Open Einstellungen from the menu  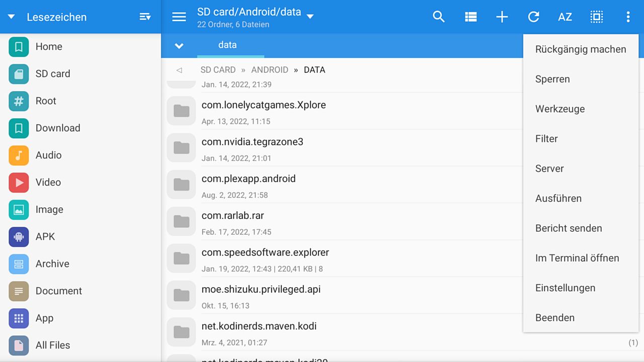tap(581, 288)
